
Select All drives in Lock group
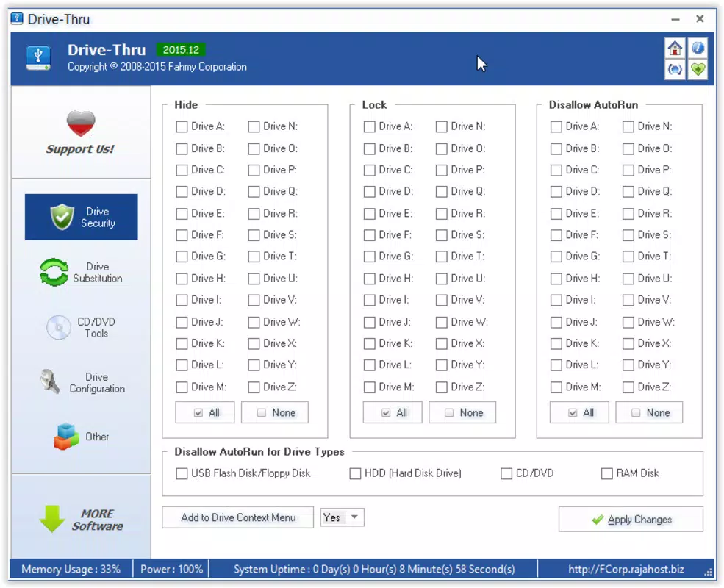point(393,412)
